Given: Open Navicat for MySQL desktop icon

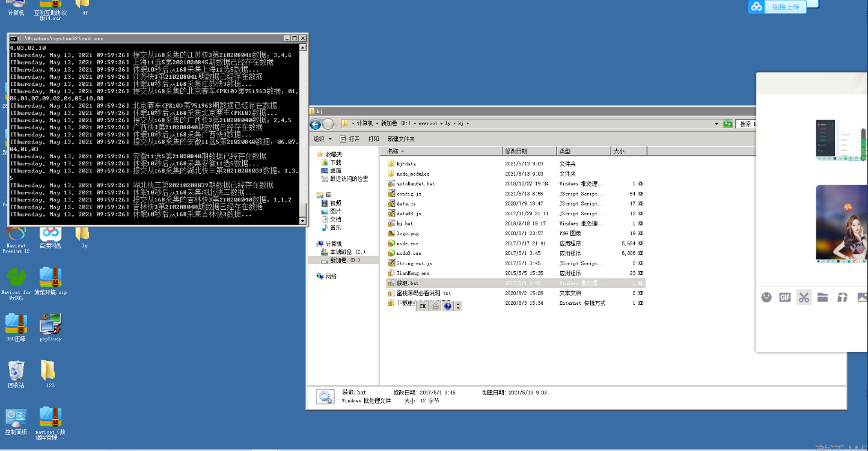Looking at the screenshot, I should coord(16,284).
